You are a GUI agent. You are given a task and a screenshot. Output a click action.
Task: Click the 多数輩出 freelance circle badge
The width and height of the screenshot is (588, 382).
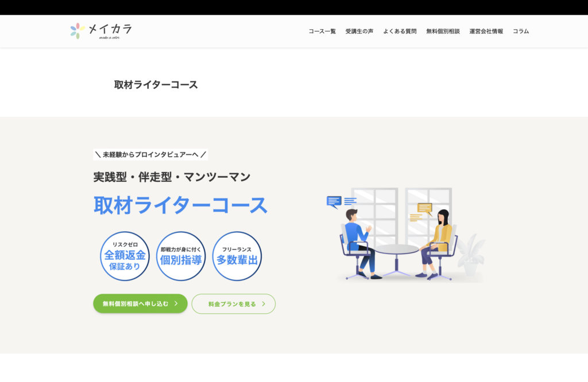coord(237,256)
